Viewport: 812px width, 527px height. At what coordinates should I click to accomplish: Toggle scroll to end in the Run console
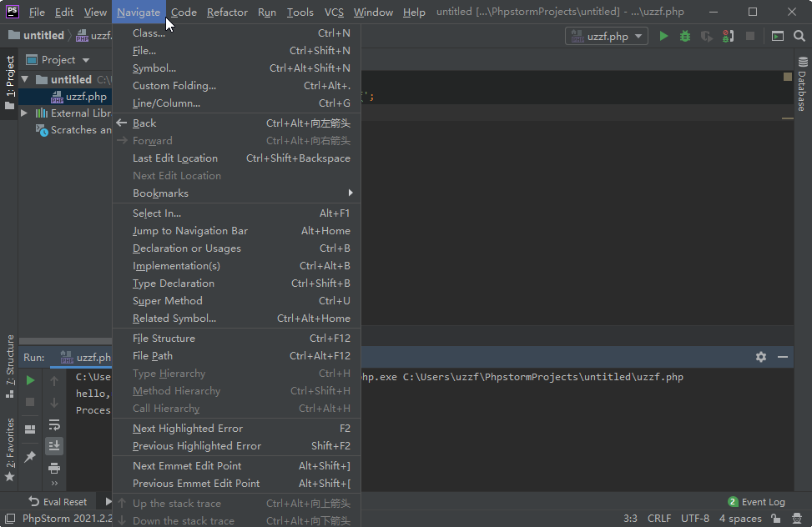tap(54, 446)
